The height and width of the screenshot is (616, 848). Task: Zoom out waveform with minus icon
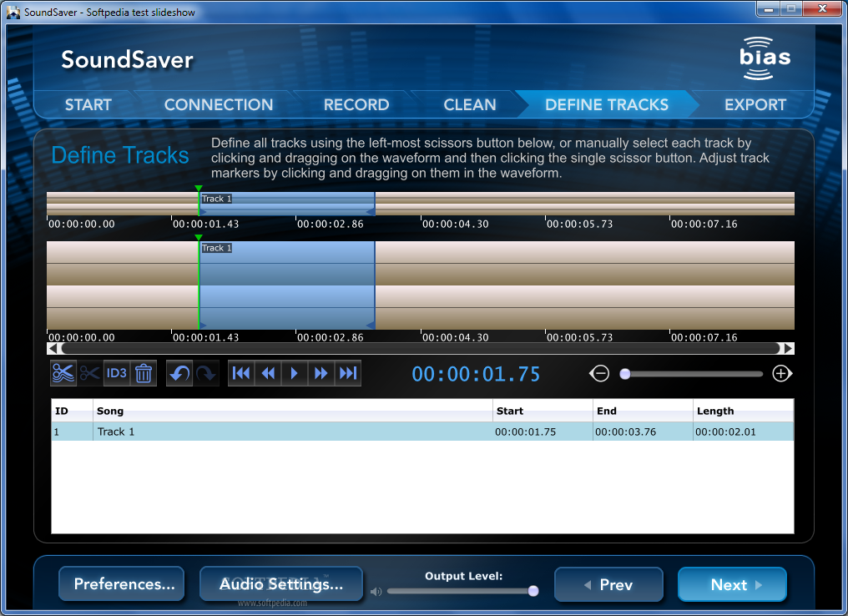pos(599,373)
